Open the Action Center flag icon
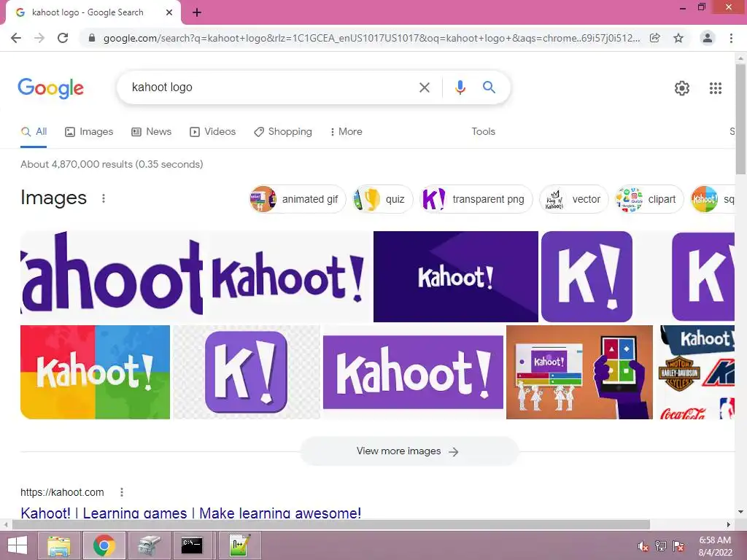Screen dimensions: 747x560 [678, 546]
